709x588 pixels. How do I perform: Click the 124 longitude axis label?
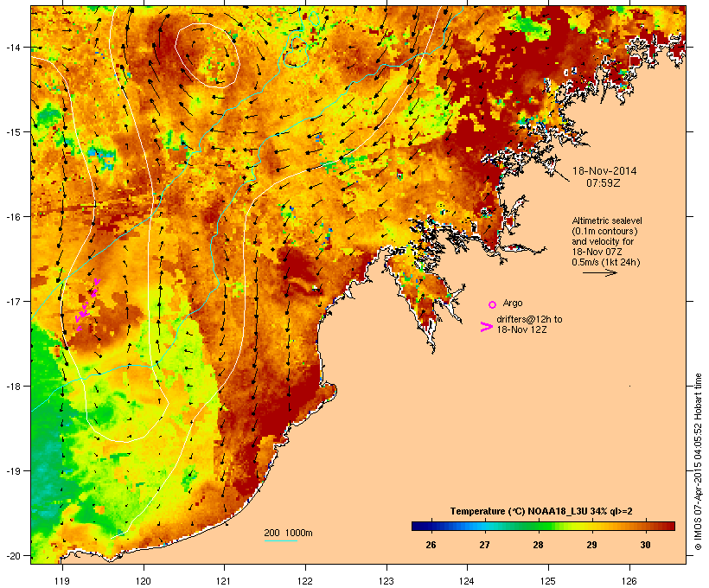point(467,581)
